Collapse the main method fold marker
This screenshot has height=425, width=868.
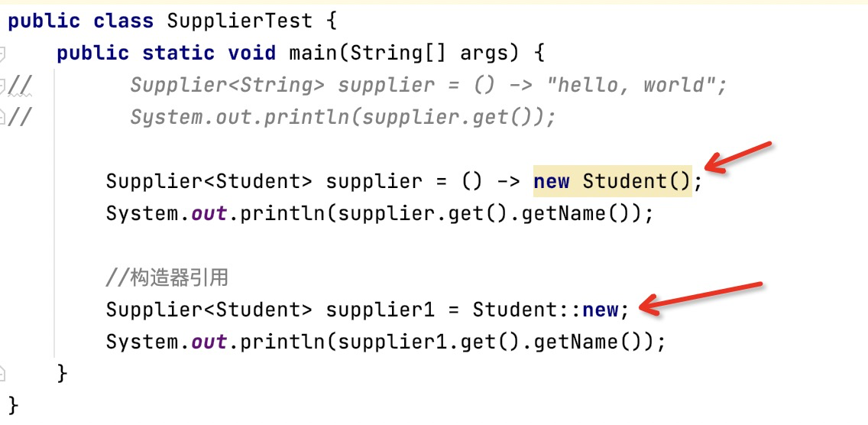coord(3,54)
